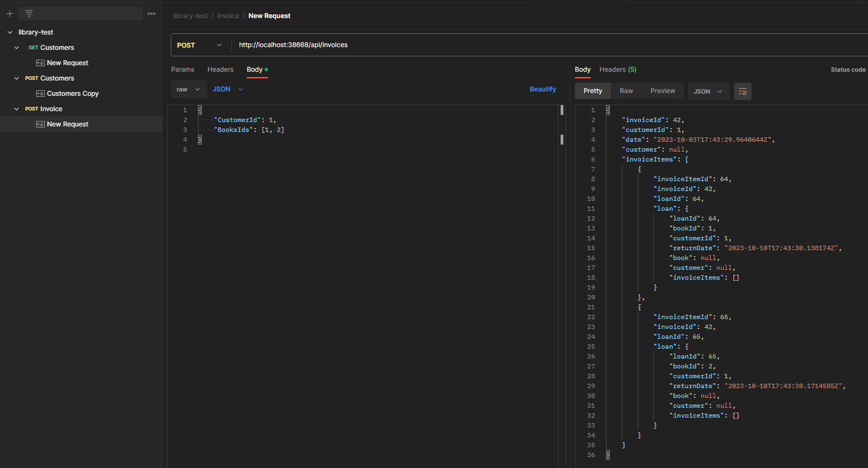
Task: Click the "invoiceItemId": 65 response line
Action: tap(692, 317)
